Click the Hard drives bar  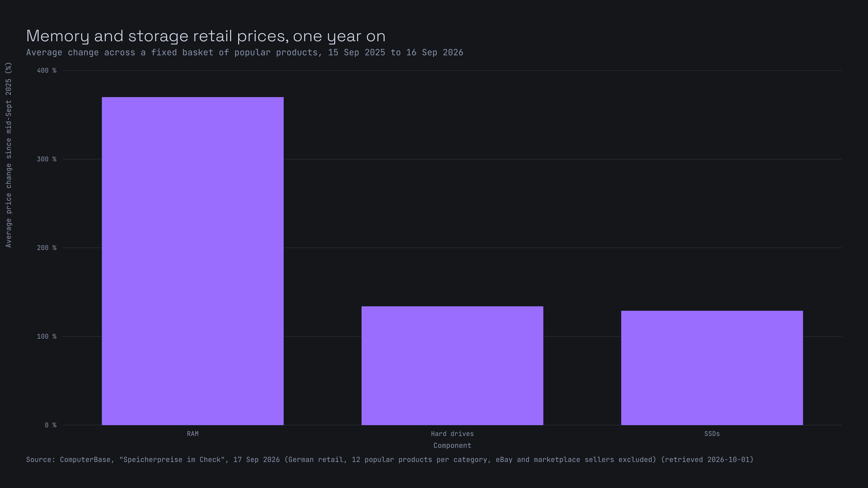(x=452, y=365)
